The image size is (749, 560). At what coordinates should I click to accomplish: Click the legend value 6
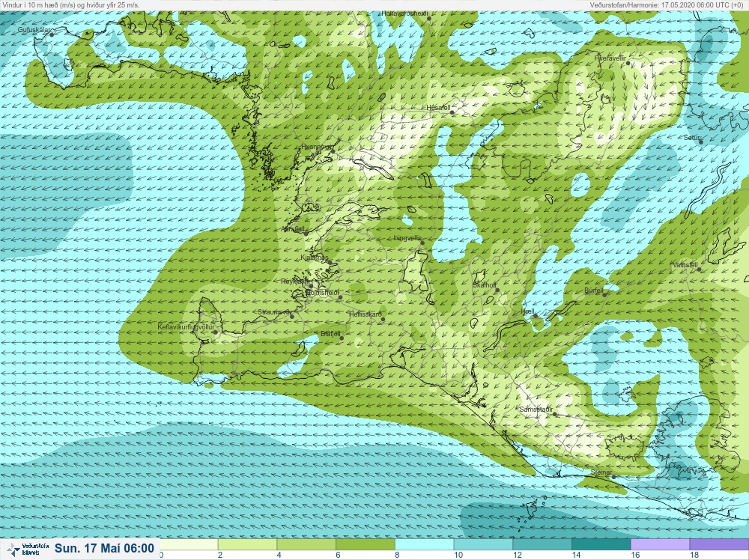pyautogui.click(x=338, y=555)
